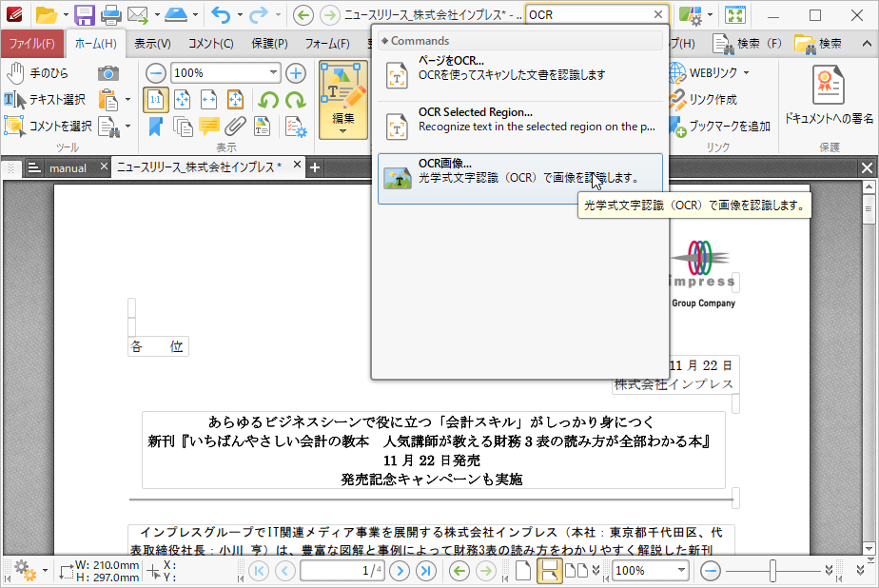The width and height of the screenshot is (879, 588).
Task: Print the document with the printer icon
Action: (111, 15)
